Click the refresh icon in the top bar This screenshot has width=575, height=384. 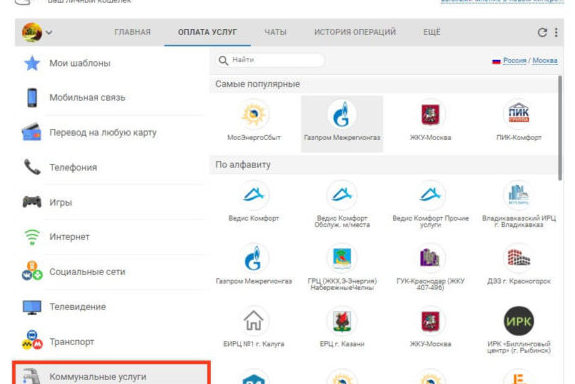pyautogui.click(x=542, y=32)
